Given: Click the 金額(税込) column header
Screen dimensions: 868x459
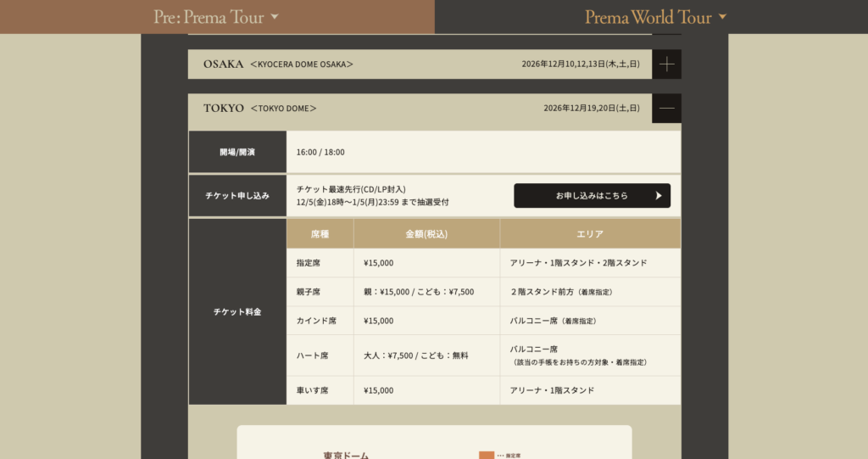Looking at the screenshot, I should pos(426,233).
